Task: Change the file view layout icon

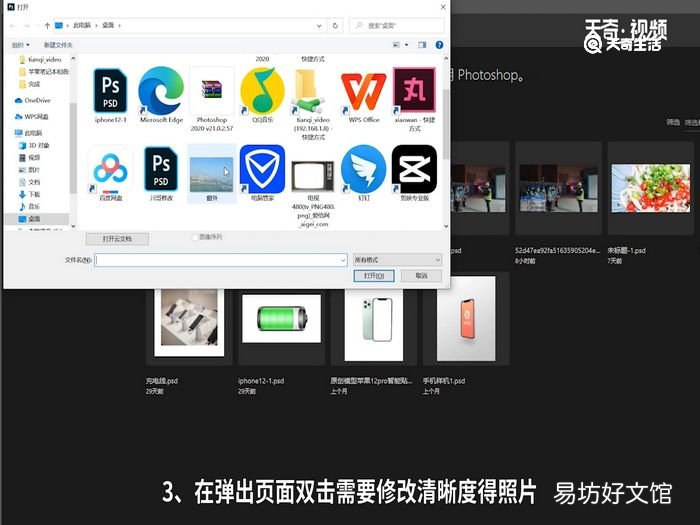Action: (396, 45)
